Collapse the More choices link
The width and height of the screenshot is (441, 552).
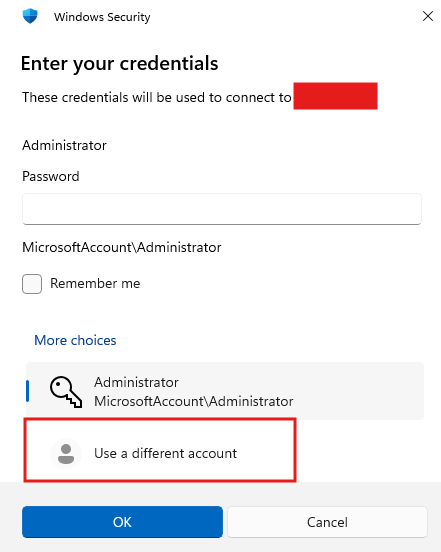coord(75,340)
